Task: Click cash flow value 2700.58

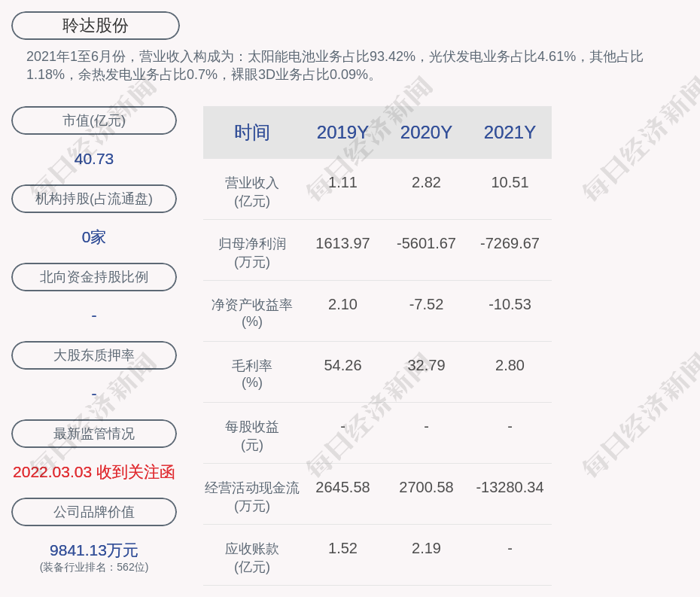Action: tap(426, 487)
